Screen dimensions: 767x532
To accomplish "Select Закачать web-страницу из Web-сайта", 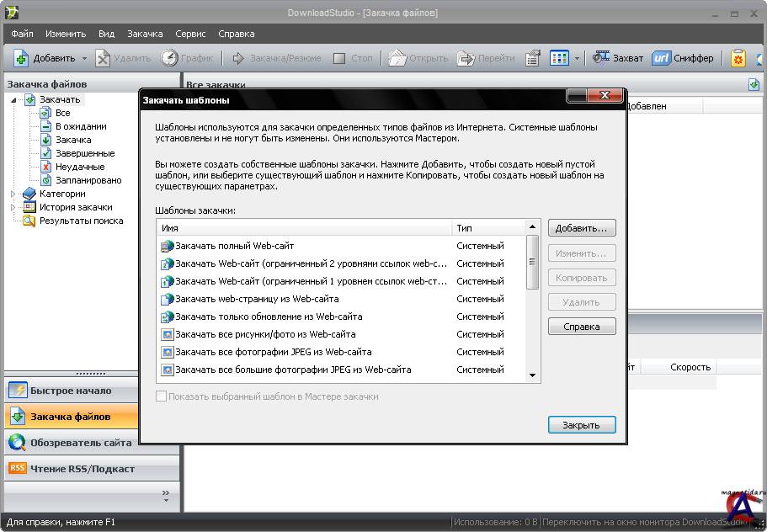I will 342,299.
